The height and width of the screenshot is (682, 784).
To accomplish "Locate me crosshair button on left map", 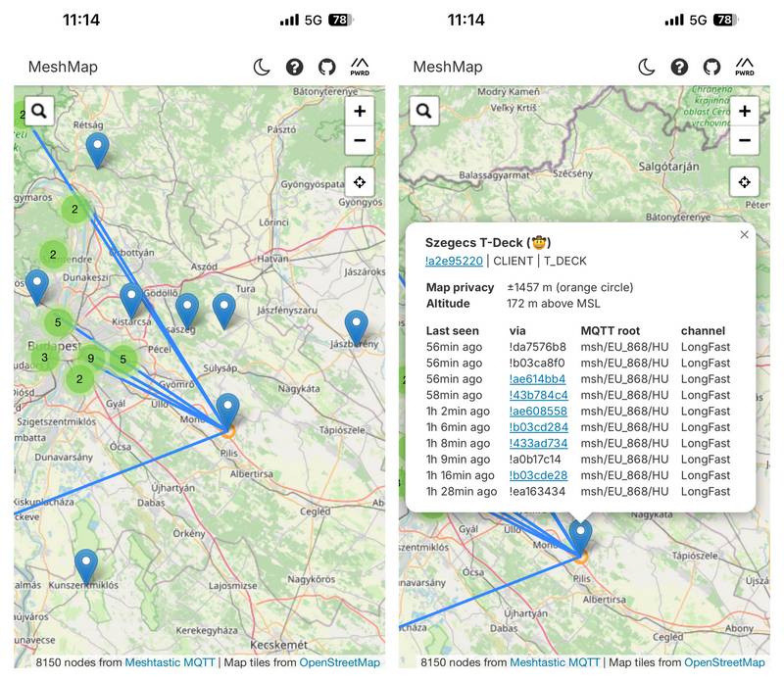I will click(x=360, y=182).
